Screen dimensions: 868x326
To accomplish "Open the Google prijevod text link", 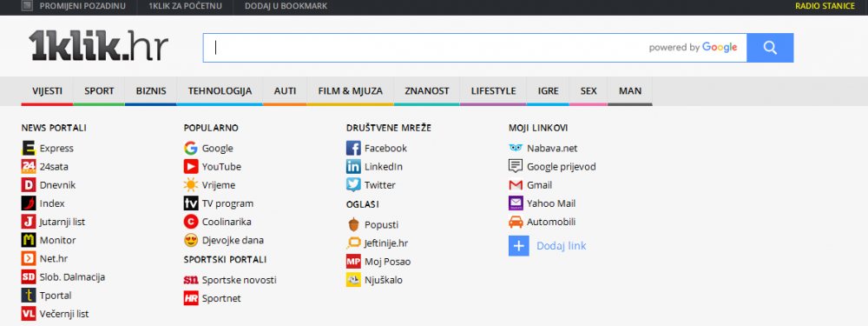I will pyautogui.click(x=562, y=166).
